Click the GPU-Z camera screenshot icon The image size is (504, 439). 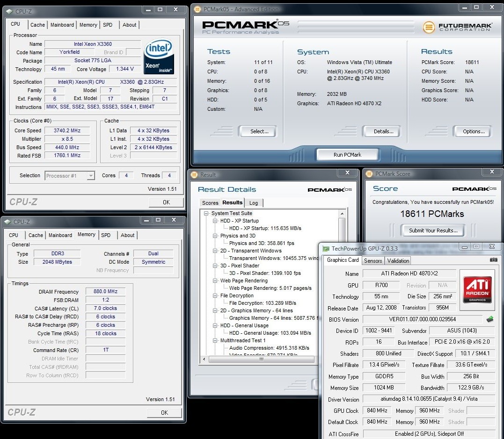[x=493, y=260]
